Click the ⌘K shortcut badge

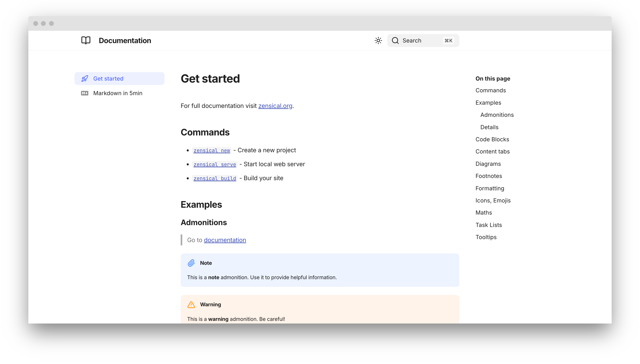(448, 40)
